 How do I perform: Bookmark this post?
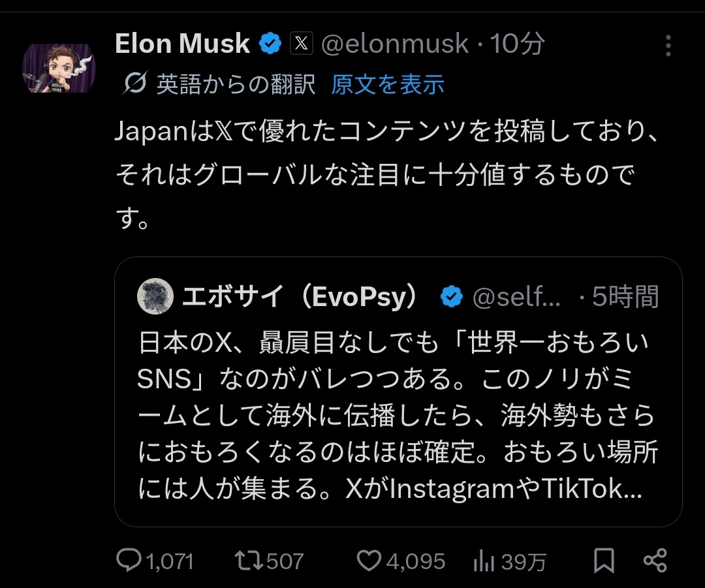[x=604, y=560]
